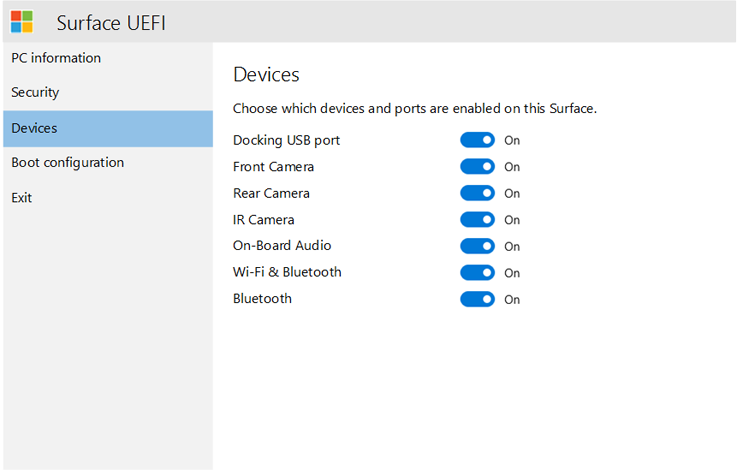Click the Microsoft logo icon

(x=21, y=21)
